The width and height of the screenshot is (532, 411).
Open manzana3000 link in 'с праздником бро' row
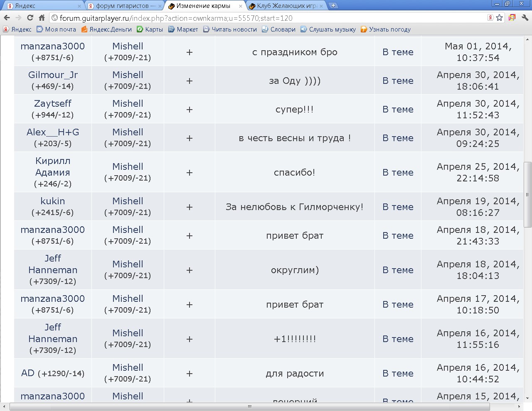[x=53, y=46]
